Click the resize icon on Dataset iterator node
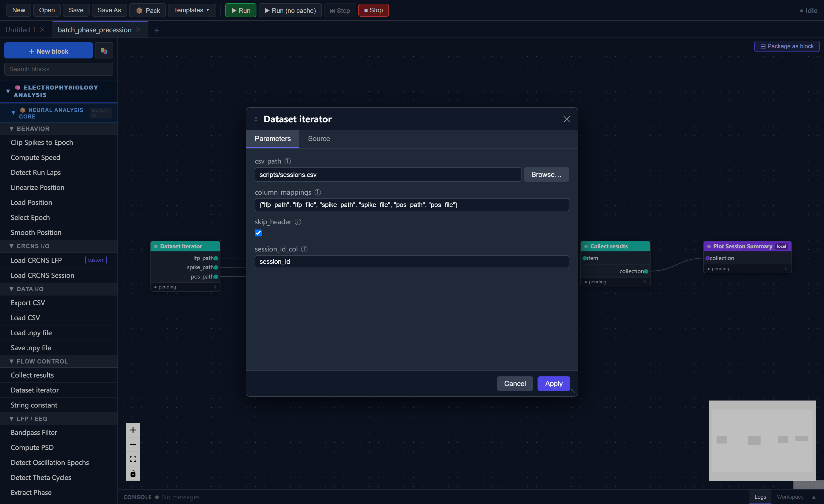Image resolution: width=824 pixels, height=504 pixels. [215, 287]
